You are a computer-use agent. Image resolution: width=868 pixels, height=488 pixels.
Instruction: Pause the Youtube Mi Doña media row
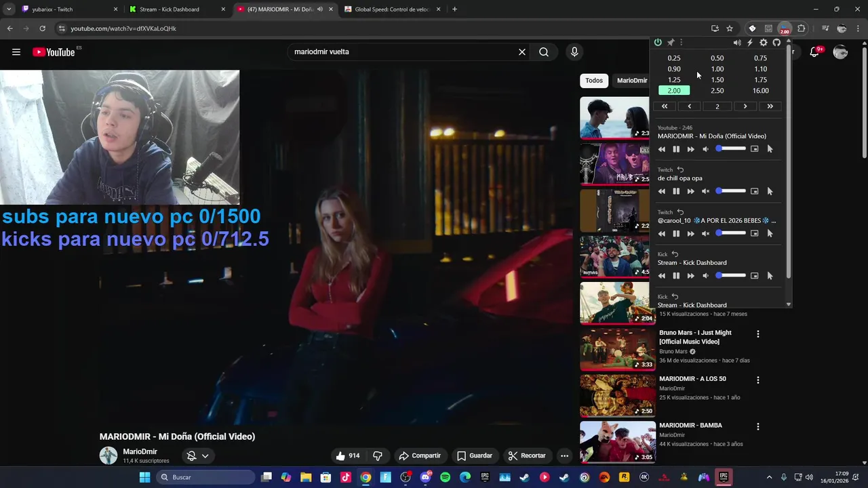coord(676,149)
